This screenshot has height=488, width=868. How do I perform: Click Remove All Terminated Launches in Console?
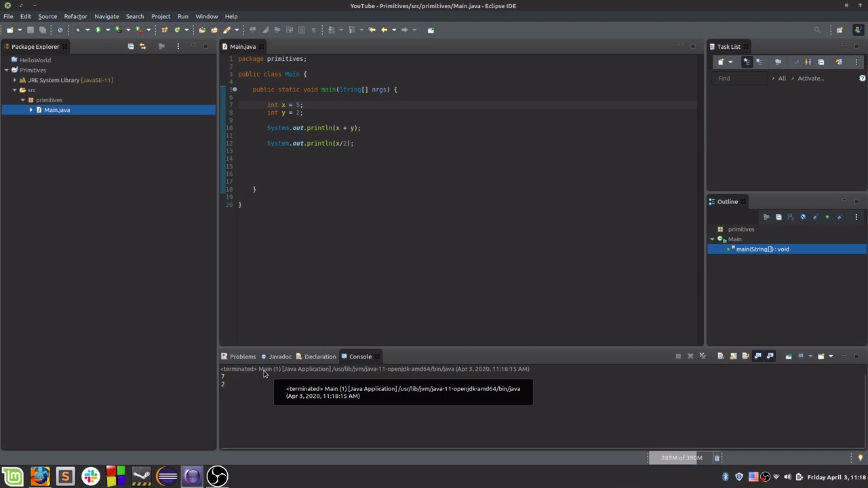coord(703,356)
